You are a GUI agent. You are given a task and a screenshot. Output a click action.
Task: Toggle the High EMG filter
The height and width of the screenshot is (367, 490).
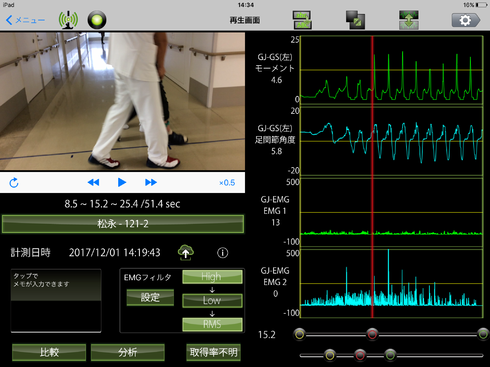click(x=212, y=277)
